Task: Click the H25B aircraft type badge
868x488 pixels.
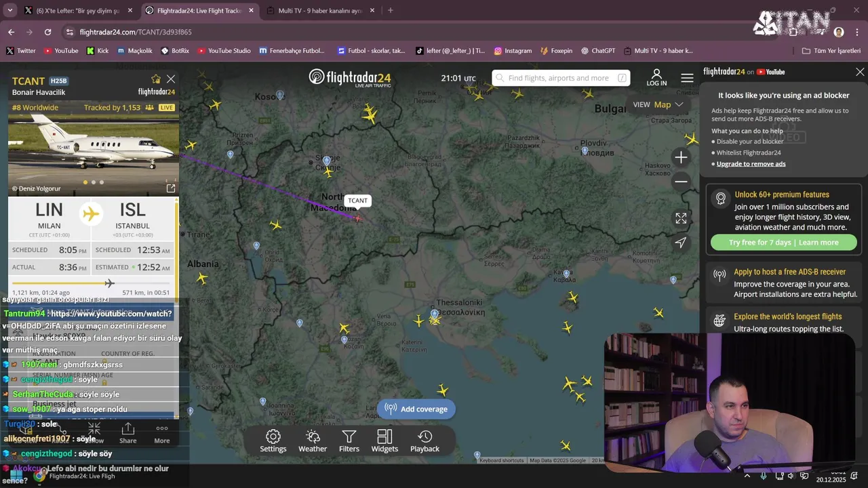Action: (59, 81)
